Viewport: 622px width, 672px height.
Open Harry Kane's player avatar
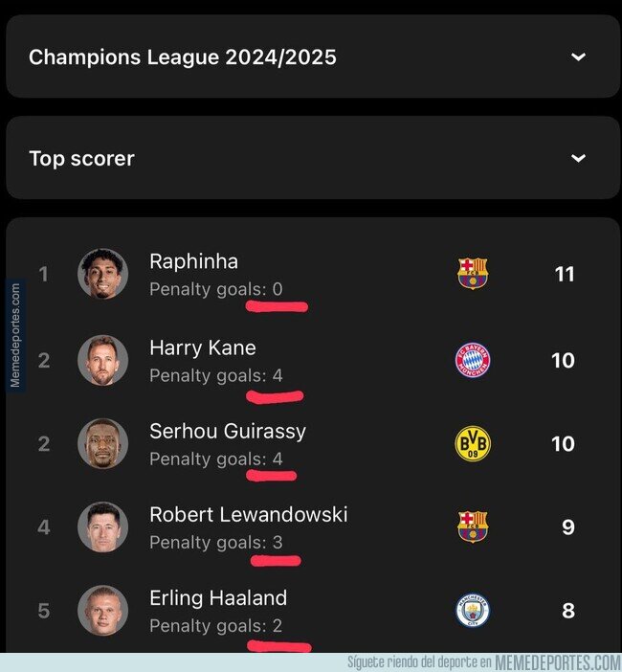(x=102, y=360)
